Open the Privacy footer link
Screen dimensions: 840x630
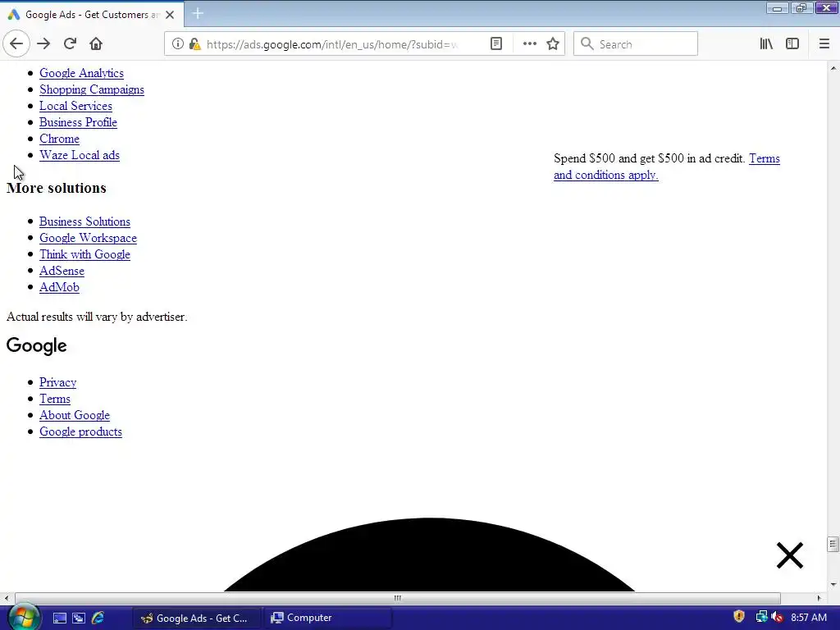[x=58, y=382]
